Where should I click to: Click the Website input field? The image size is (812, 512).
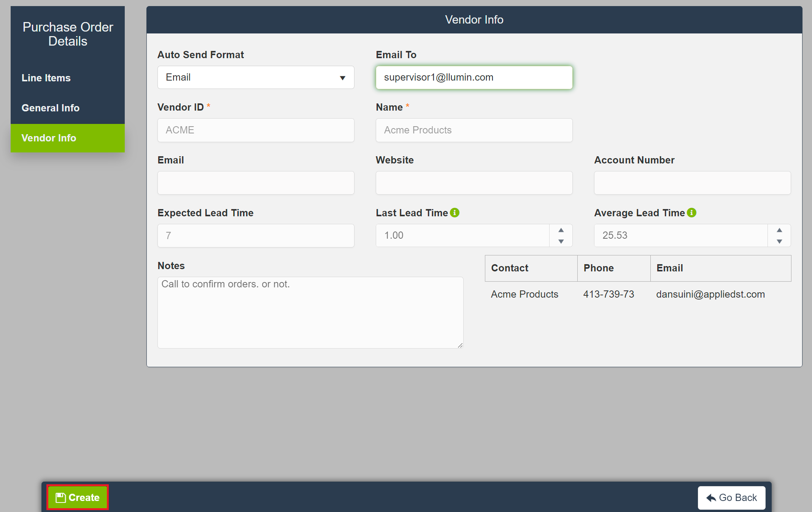pyautogui.click(x=474, y=183)
